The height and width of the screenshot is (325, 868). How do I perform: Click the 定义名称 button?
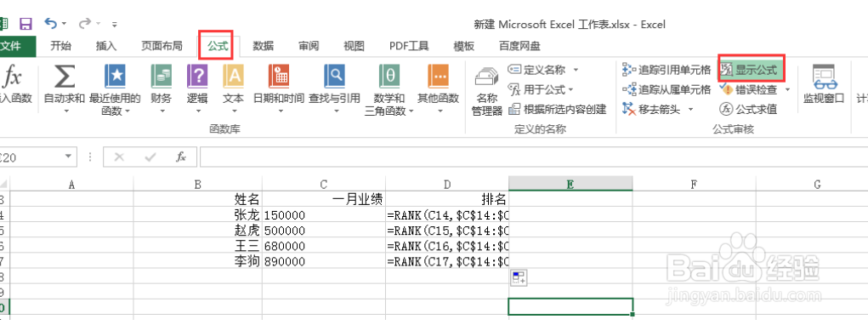pyautogui.click(x=537, y=70)
